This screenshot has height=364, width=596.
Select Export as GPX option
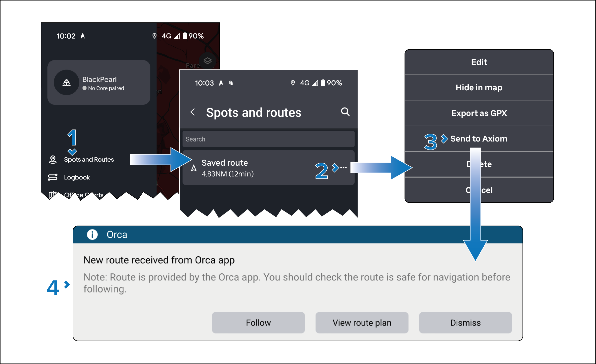click(x=479, y=113)
